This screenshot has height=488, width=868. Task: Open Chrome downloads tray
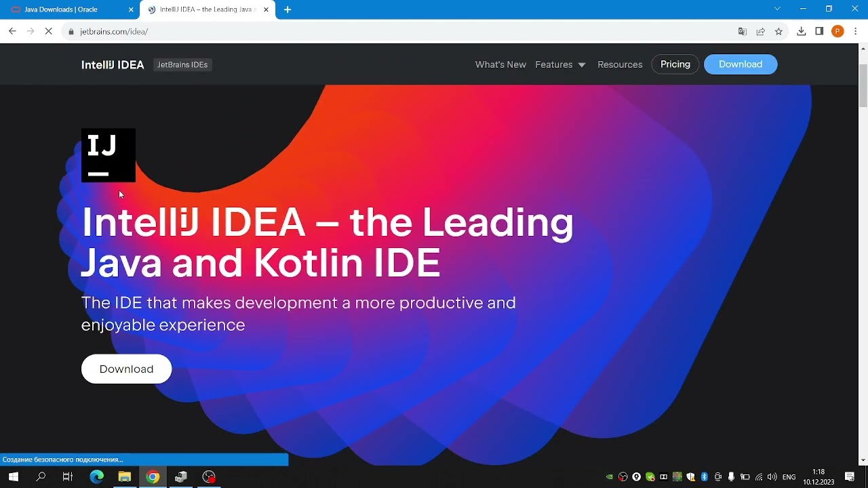tap(802, 31)
